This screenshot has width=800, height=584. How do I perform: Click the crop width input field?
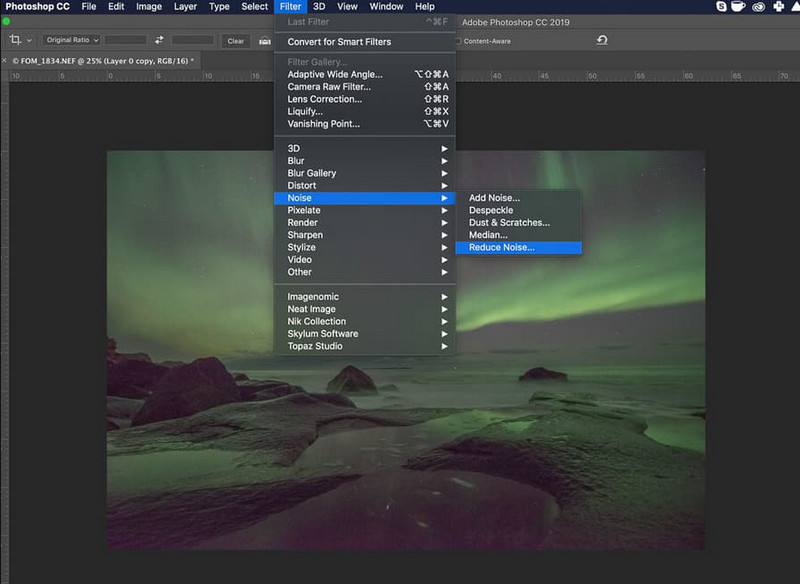(x=125, y=40)
